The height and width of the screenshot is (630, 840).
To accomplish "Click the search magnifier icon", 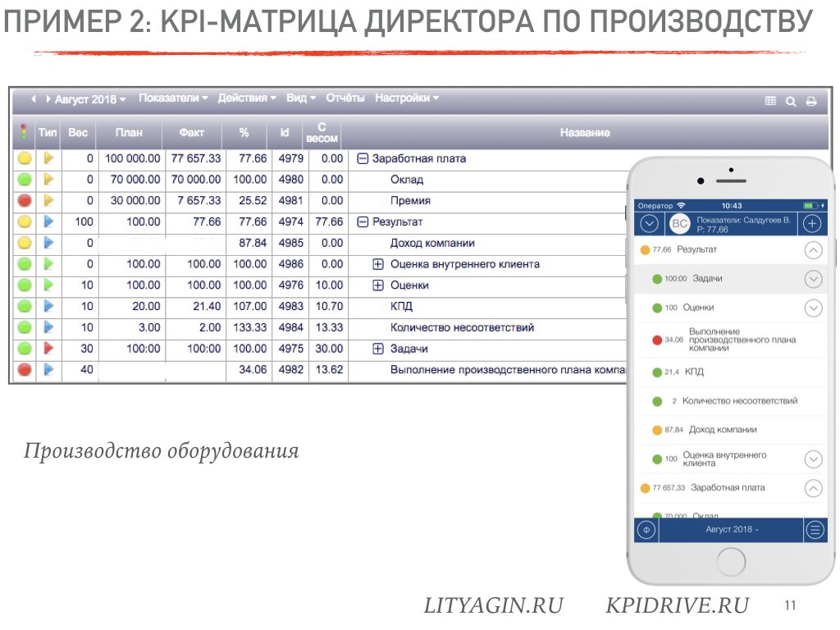I will [x=791, y=101].
